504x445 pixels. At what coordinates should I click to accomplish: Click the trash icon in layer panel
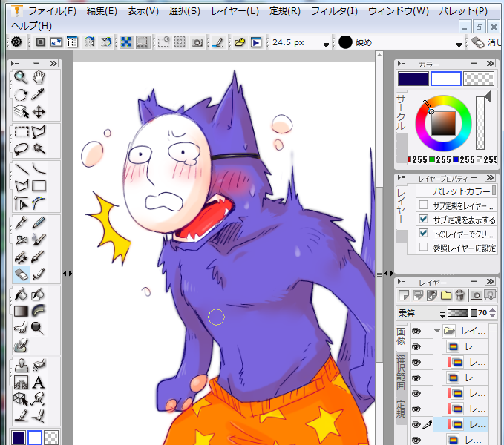[459, 295]
